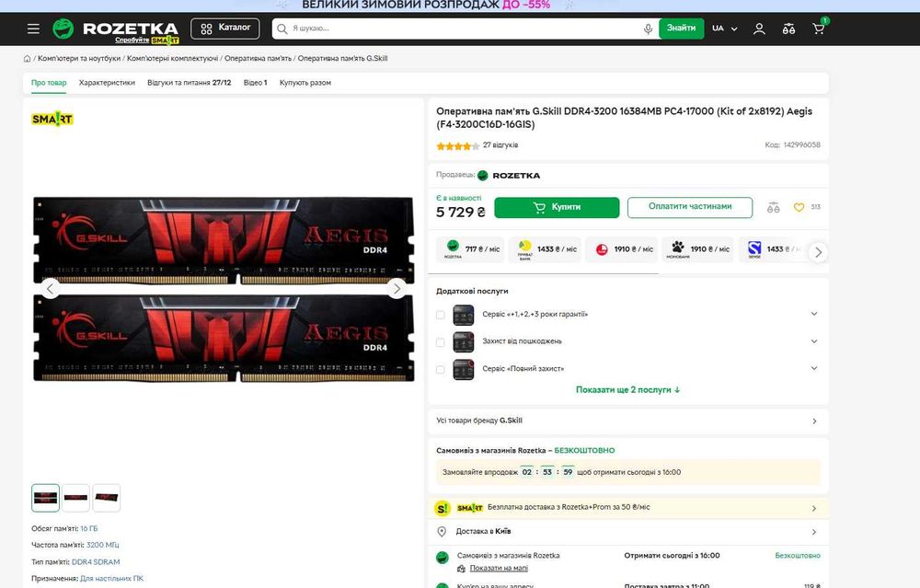Open «Купують разом» tab
920x588 pixels.
tap(305, 83)
